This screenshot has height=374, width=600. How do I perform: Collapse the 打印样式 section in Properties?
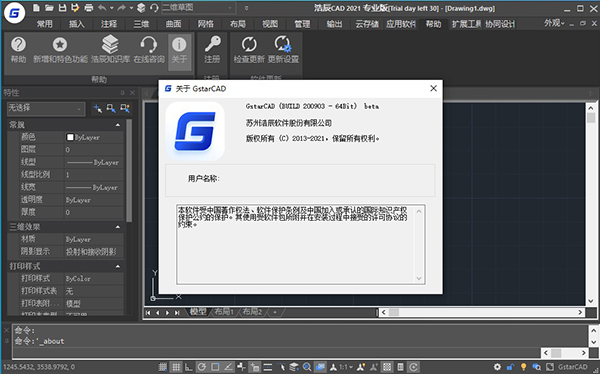(117, 266)
